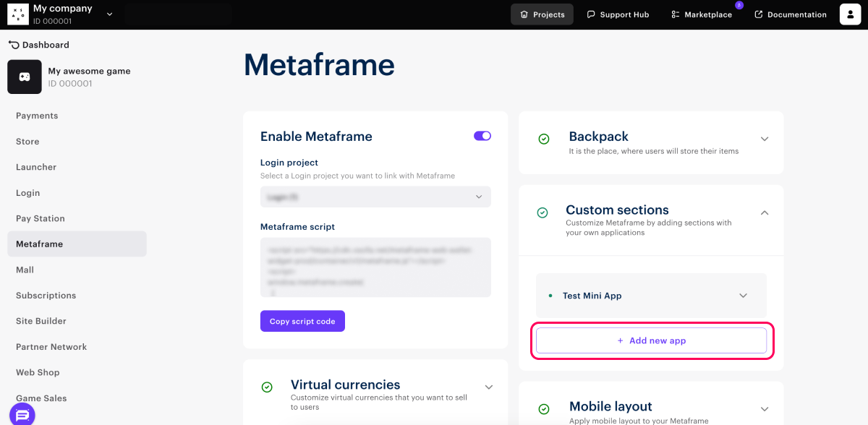
Task: Click the Dashboard back arrow icon
Action: (x=14, y=45)
